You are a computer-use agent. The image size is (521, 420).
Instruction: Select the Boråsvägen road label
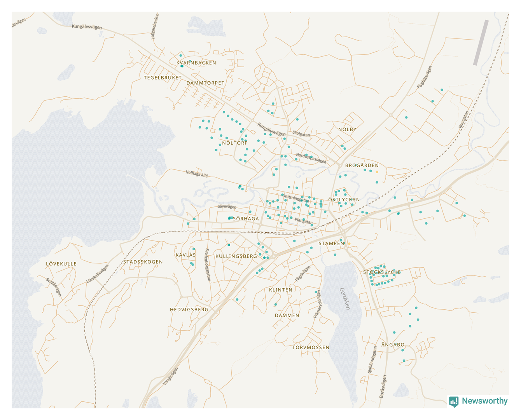point(383,386)
